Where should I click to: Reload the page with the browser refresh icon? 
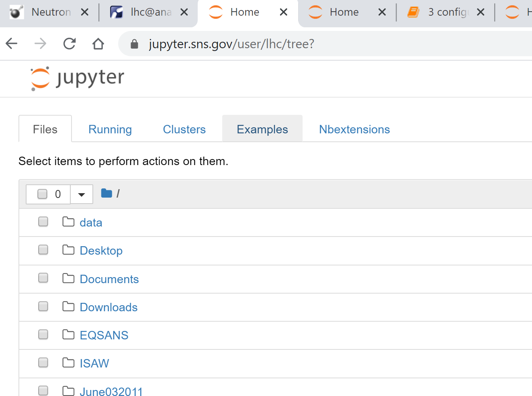tap(70, 43)
